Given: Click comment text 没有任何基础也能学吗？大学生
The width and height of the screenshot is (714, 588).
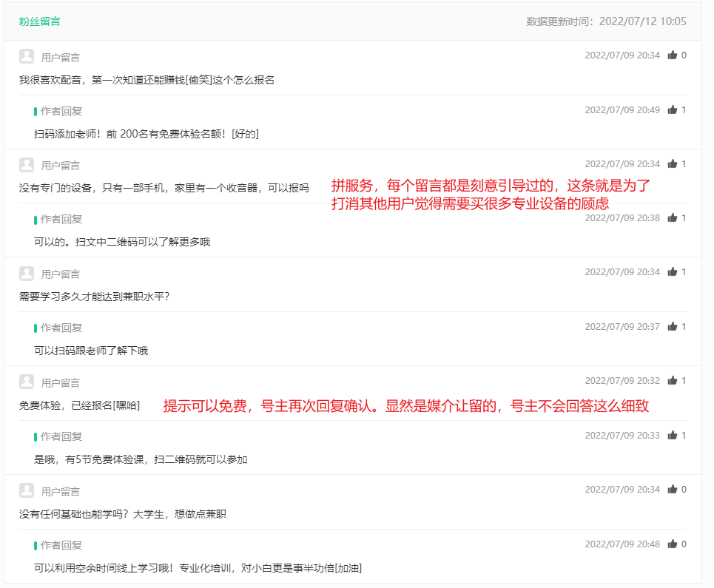Looking at the screenshot, I should [x=123, y=514].
